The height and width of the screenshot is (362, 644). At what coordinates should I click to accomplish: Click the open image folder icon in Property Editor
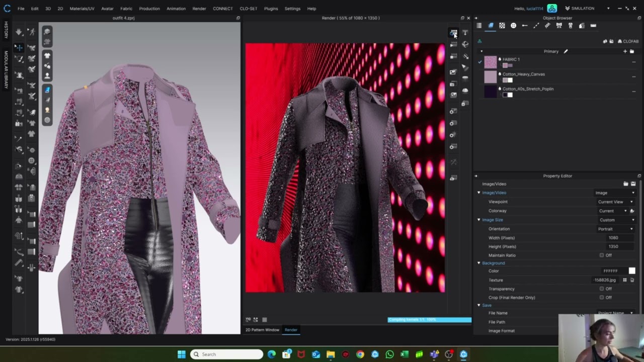[625, 184]
